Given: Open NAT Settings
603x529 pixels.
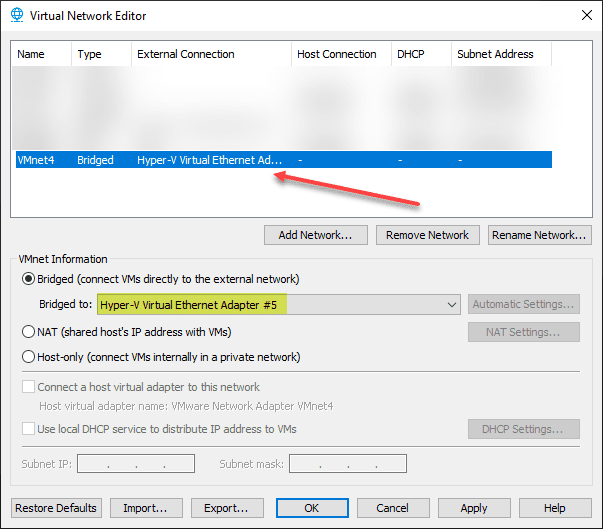Looking at the screenshot, I should [x=524, y=332].
